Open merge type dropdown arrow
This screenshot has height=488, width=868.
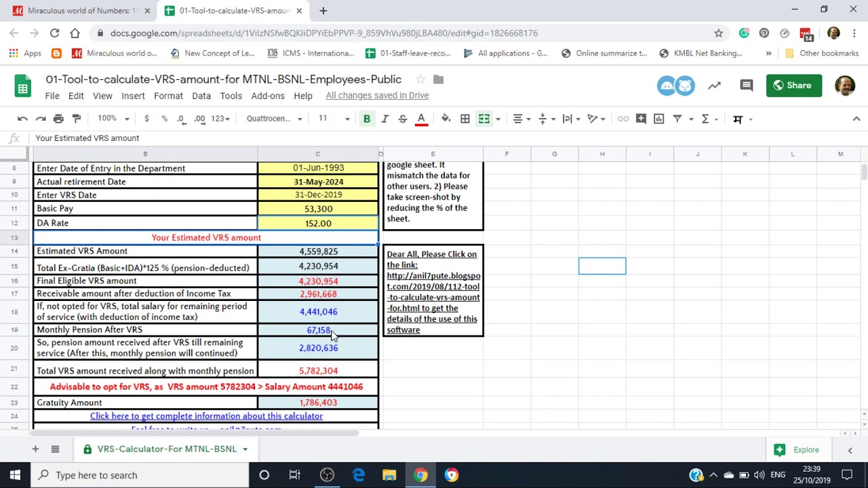coord(498,119)
